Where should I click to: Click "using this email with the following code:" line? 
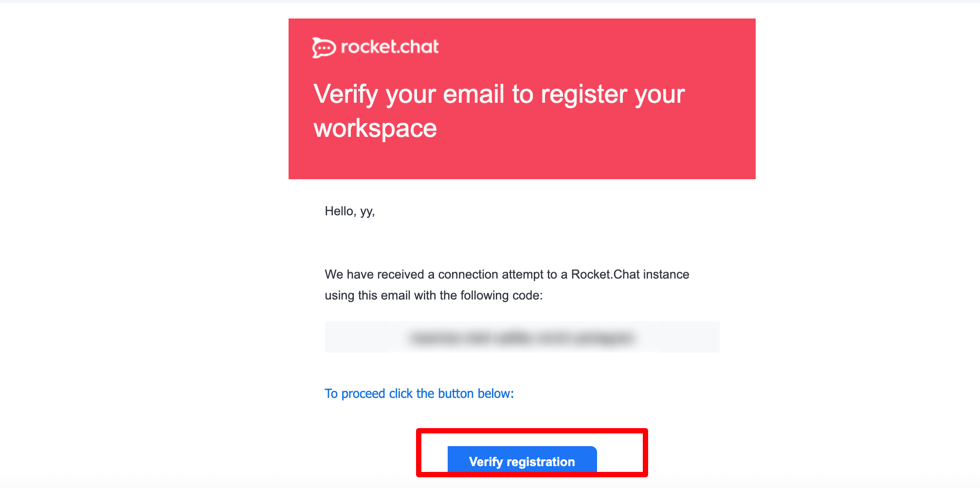tap(433, 296)
